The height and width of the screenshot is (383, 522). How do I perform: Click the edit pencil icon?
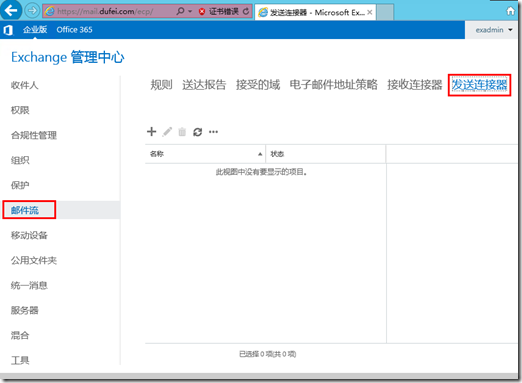click(167, 132)
